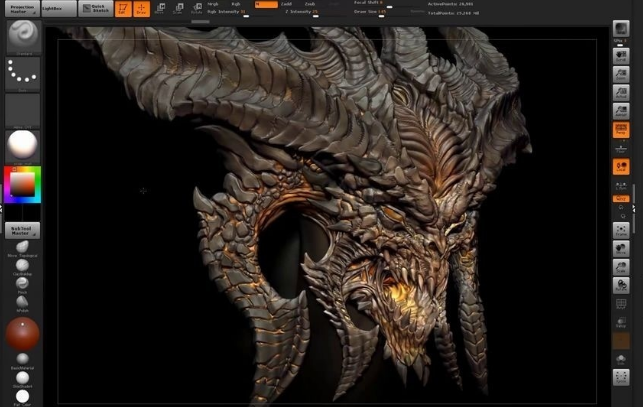Expand the left tray divider arrows
Image resolution: width=643 pixels, height=407 pixels.
(1, 208)
